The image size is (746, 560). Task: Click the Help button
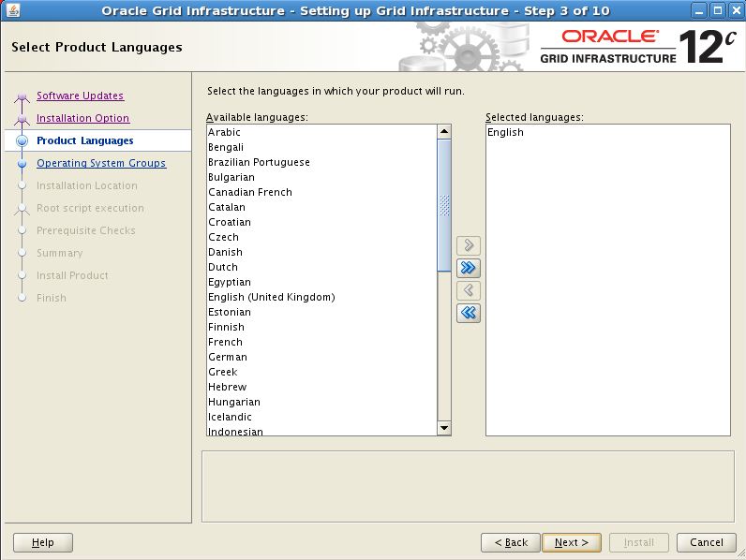coord(43,542)
